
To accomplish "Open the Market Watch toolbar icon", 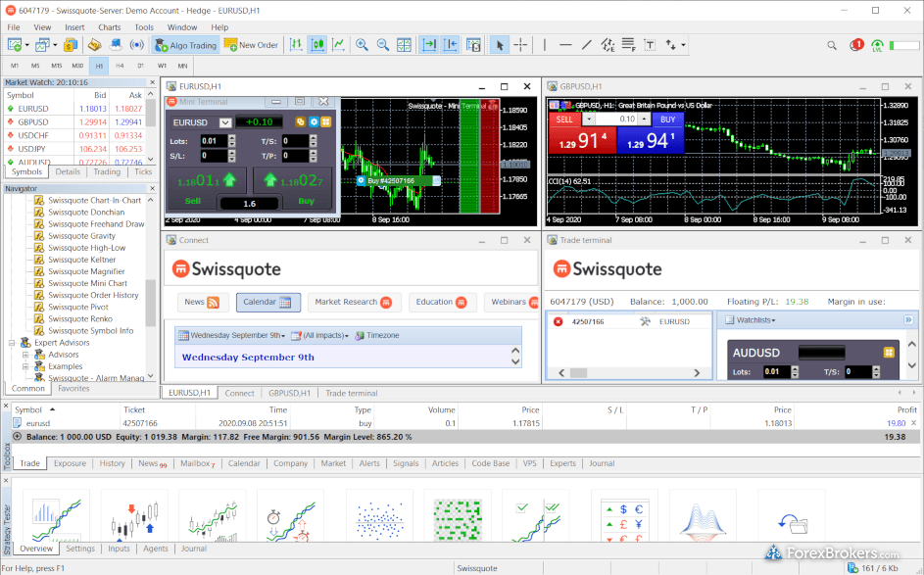I will coord(70,45).
